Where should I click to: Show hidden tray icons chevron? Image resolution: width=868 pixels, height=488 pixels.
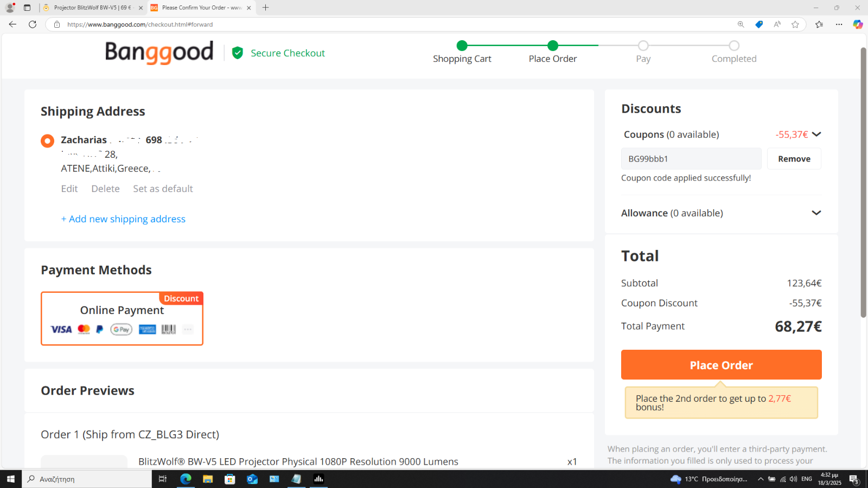click(x=761, y=479)
